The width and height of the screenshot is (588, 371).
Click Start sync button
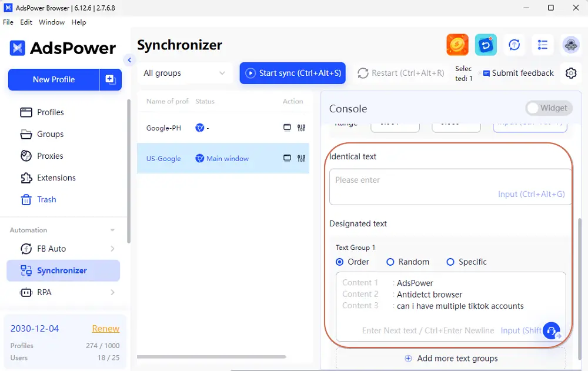292,73
